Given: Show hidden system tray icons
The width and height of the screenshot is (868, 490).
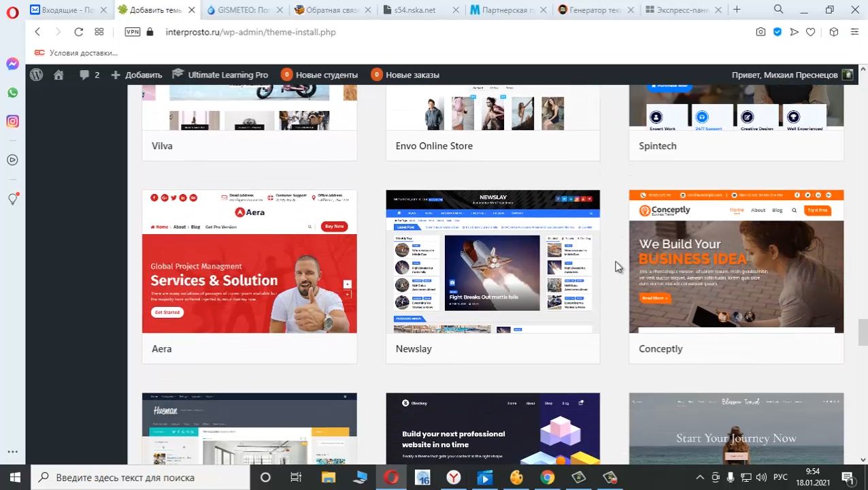Looking at the screenshot, I should coord(699,478).
